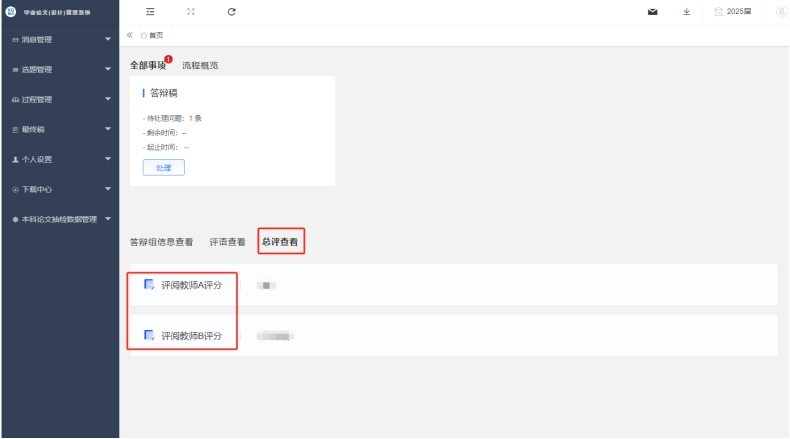790x439 pixels.
Task: Expand the 过程管理 sidebar menu
Action: (x=59, y=99)
